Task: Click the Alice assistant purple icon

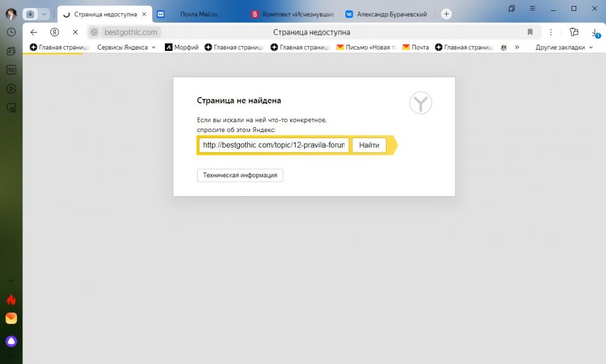Action: click(x=11, y=341)
